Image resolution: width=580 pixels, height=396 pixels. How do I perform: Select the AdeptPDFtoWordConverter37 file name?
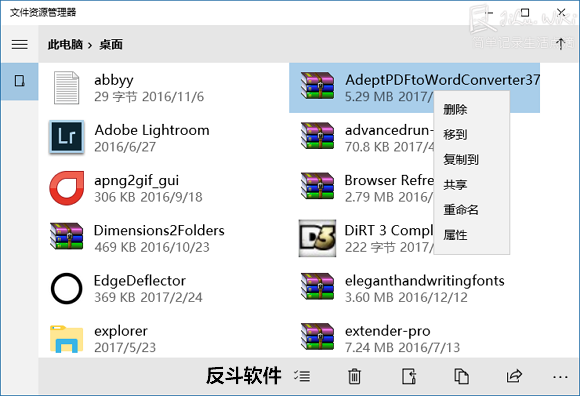(442, 80)
